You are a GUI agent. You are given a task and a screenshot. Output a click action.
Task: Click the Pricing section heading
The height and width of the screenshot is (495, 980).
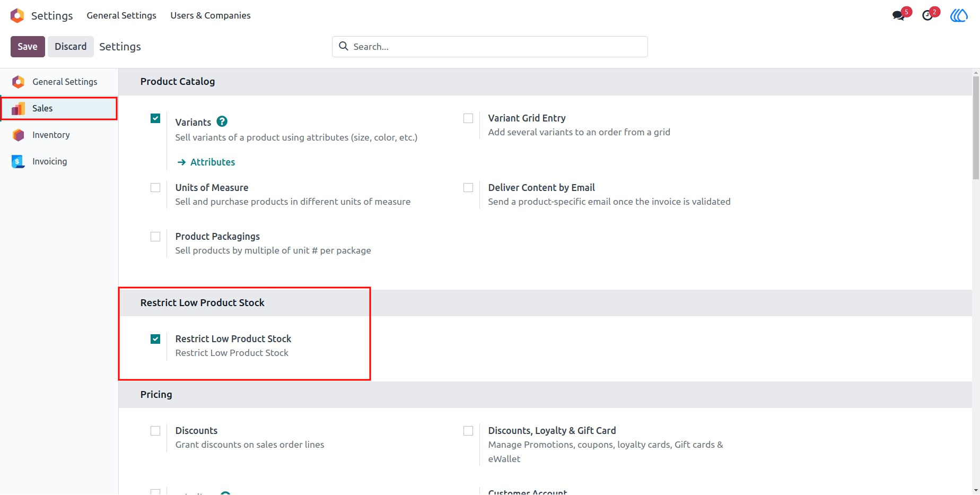pyautogui.click(x=156, y=395)
